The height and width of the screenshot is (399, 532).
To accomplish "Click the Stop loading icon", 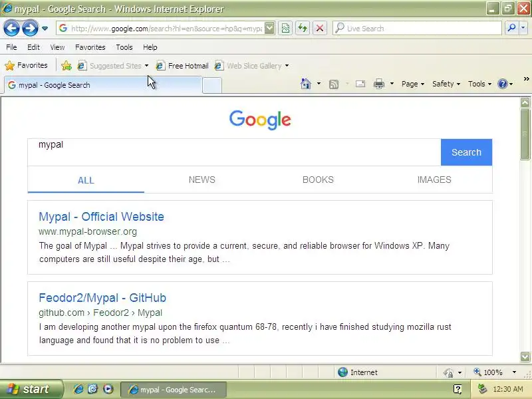I will 320,29.
